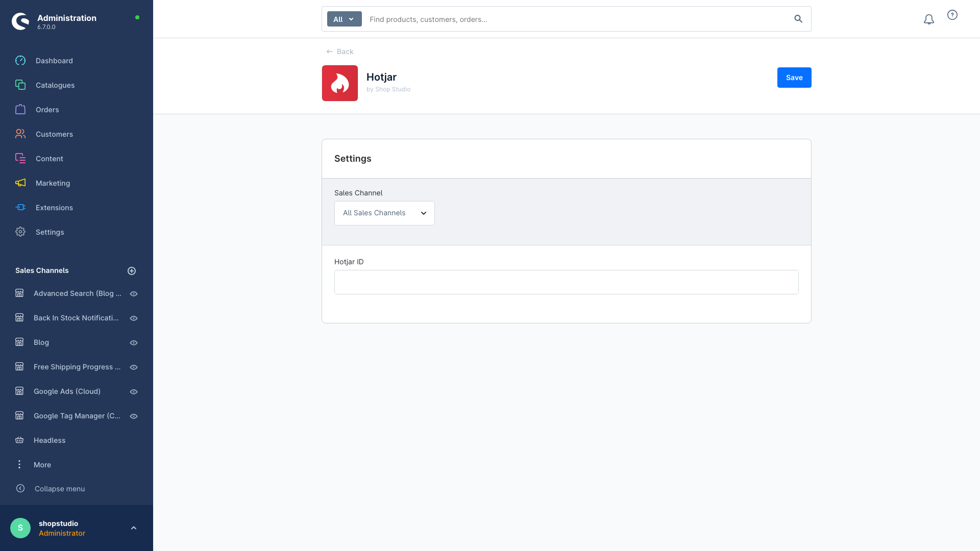The image size is (980, 551).
Task: Open the help question-mark icon
Action: coord(952,15)
